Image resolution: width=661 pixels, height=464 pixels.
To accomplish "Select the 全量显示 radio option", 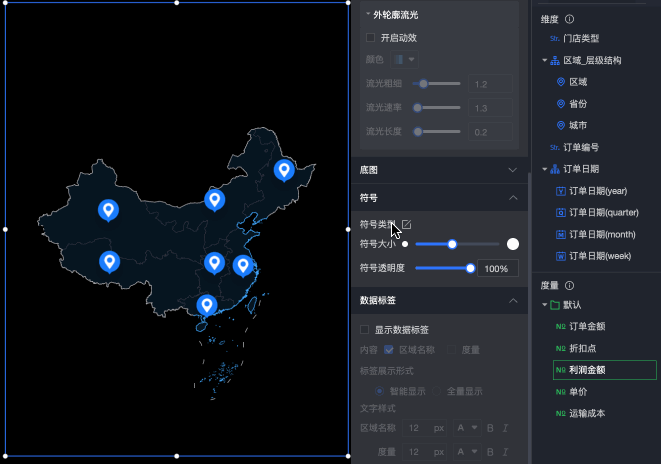I will 437,391.
